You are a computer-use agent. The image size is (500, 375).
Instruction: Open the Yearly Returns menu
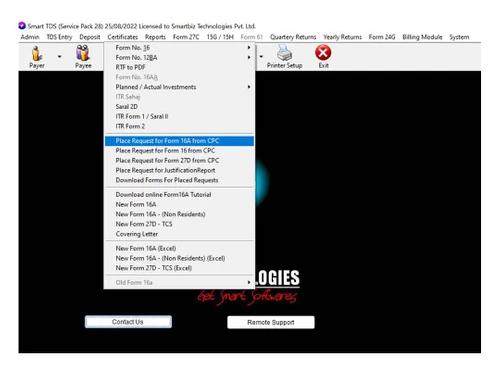(342, 37)
